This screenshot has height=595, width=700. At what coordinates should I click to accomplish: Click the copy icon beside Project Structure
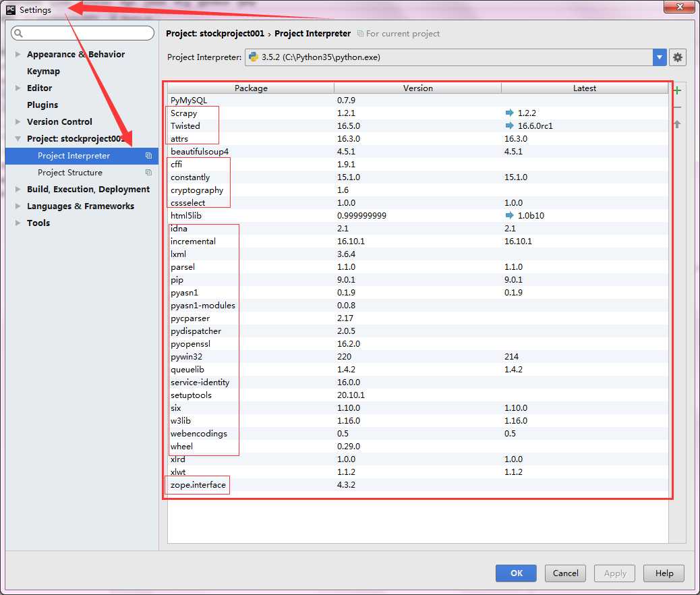148,173
